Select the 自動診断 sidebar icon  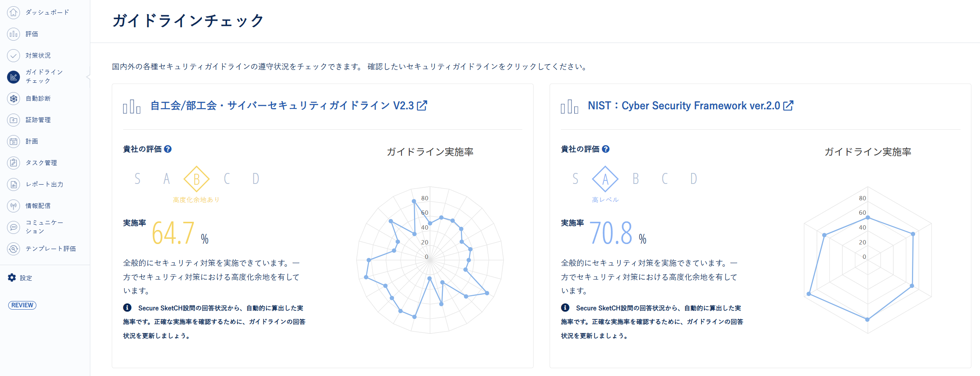(13, 98)
